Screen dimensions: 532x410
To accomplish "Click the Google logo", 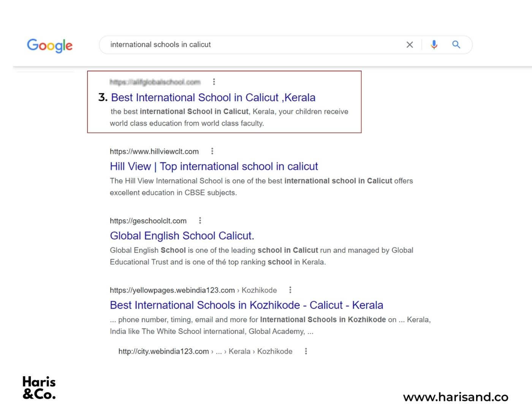I will coord(49,45).
